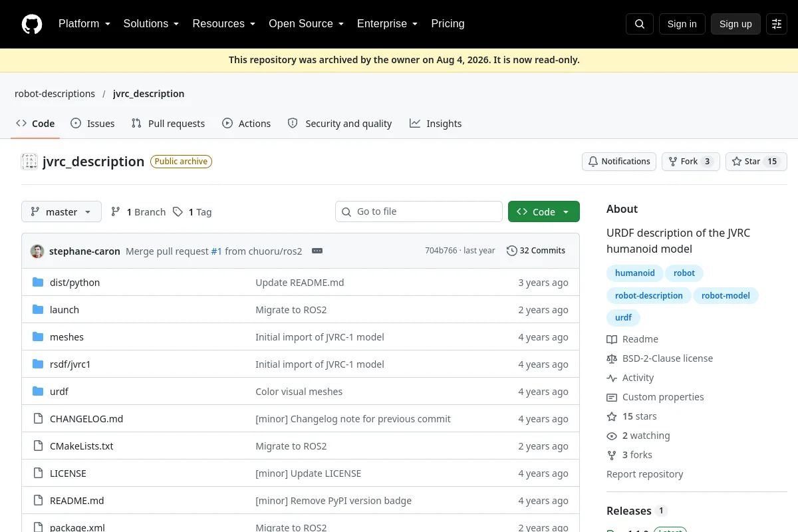Open the search magnifier button

click(640, 24)
